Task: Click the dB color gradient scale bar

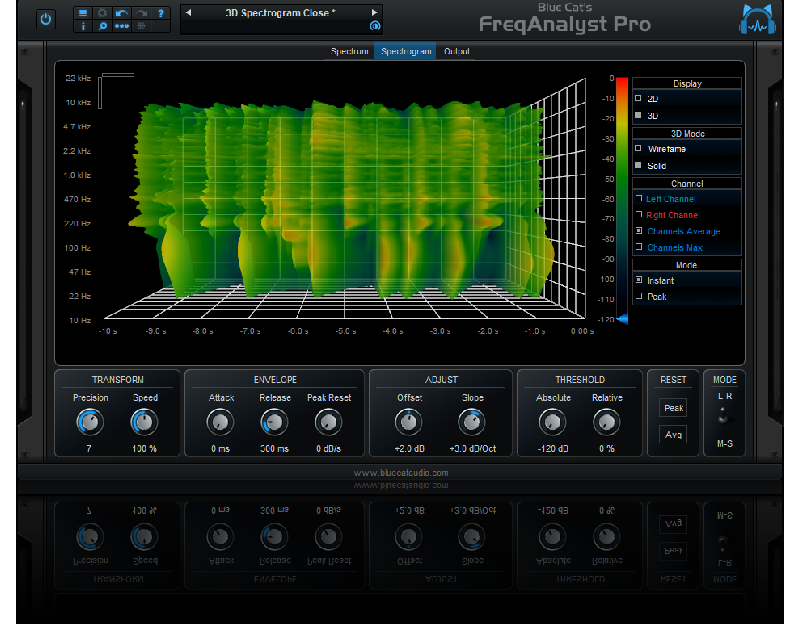Action: point(622,198)
